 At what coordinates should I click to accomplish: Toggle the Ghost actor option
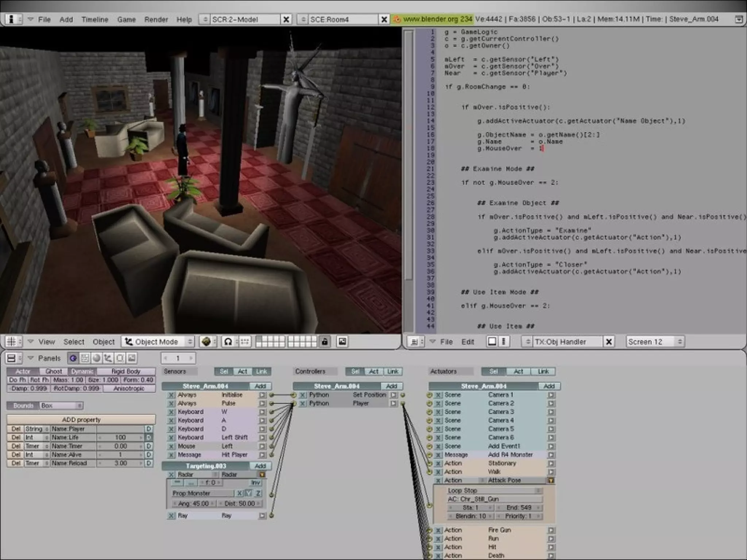click(54, 371)
